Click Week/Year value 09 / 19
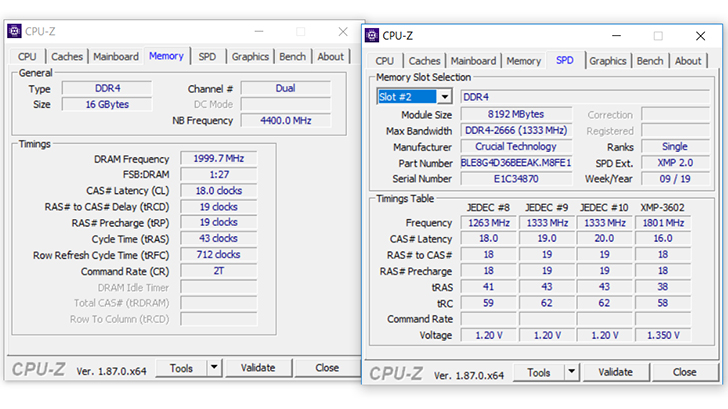Viewport: 728px width, 409px height. [x=675, y=179]
